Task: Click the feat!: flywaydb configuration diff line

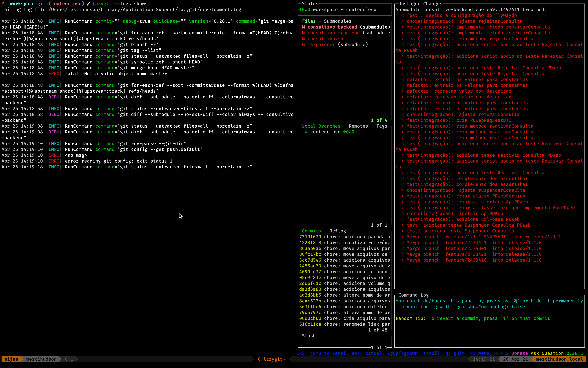Action: [459, 15]
